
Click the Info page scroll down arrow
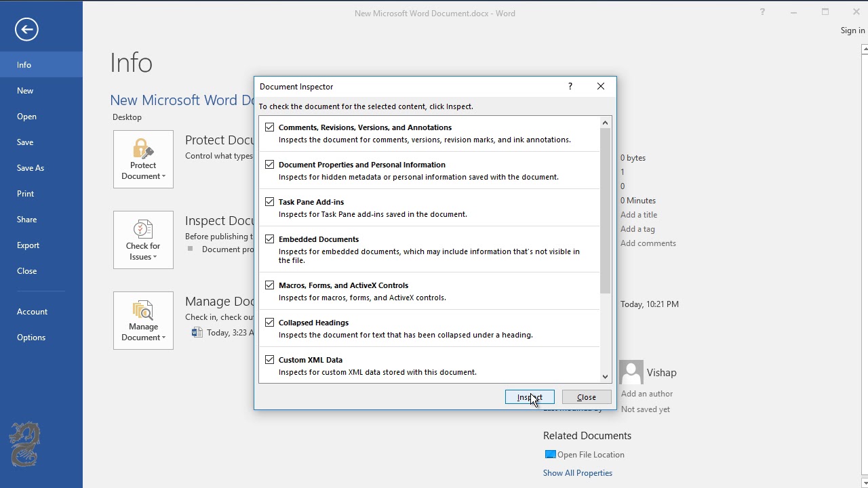pyautogui.click(x=864, y=483)
